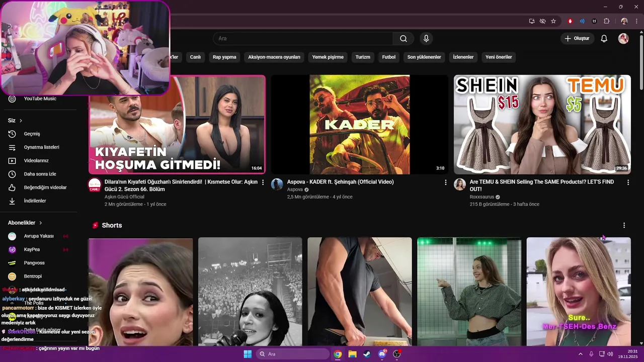
Task: Expand the Abonelikler section
Action: coord(25,223)
